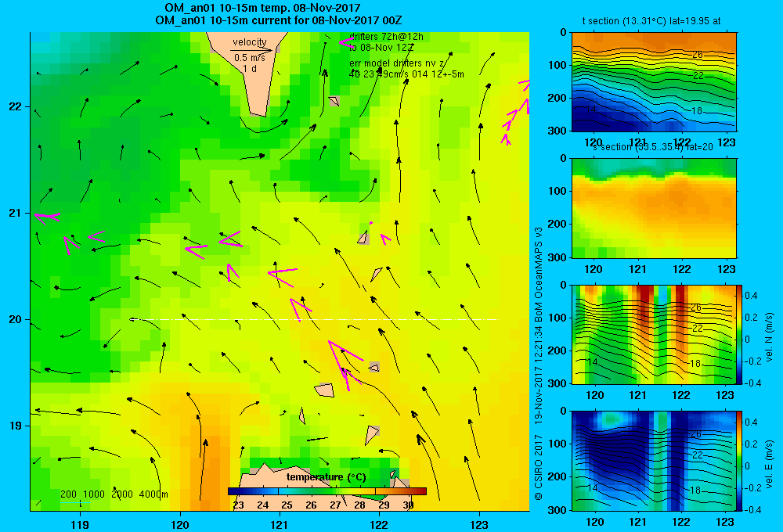
Task: Click the 'vel. N (m/s)' colorbar
Action: pyautogui.click(x=740, y=334)
